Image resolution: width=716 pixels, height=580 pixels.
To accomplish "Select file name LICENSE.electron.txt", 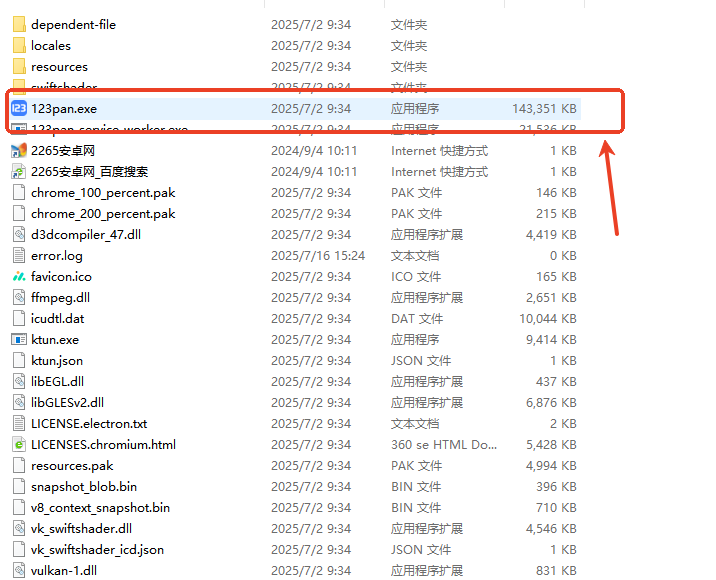I will coord(89,424).
